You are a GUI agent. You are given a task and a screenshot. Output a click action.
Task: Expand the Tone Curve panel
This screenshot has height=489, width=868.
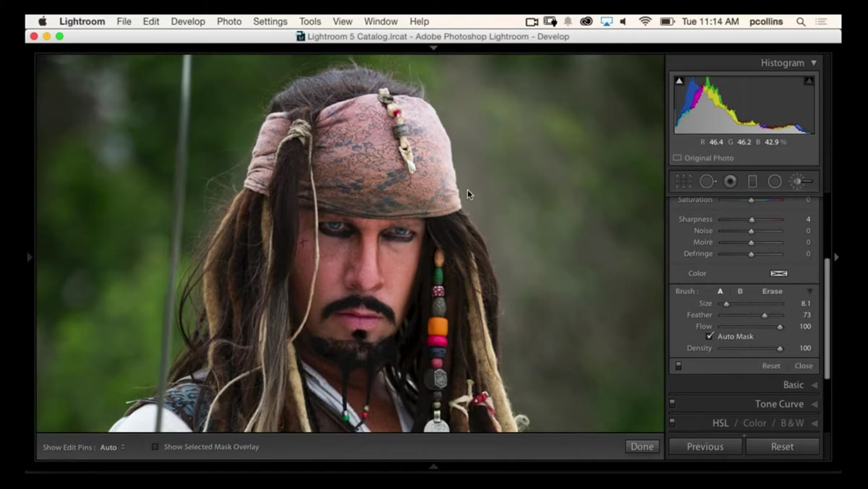coord(814,404)
